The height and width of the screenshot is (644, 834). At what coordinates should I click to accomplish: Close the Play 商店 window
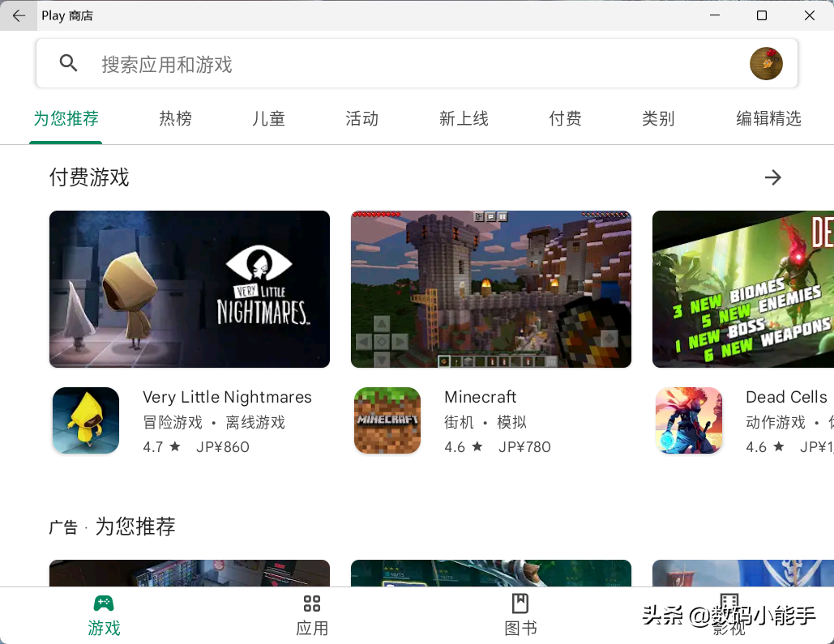tap(809, 15)
